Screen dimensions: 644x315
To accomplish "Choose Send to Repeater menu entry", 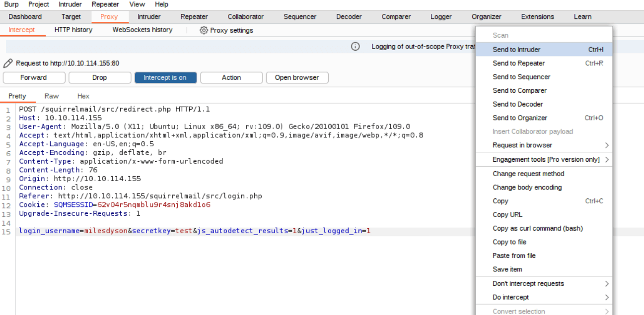I will [x=518, y=63].
